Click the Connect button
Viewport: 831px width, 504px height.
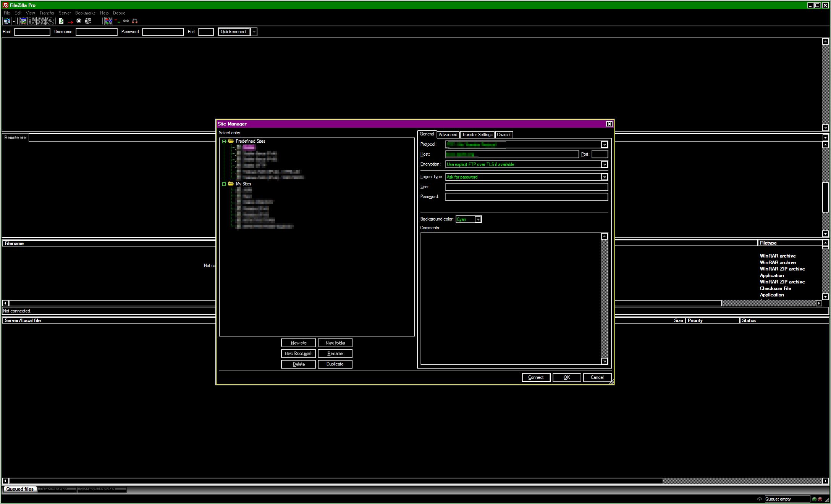(536, 377)
